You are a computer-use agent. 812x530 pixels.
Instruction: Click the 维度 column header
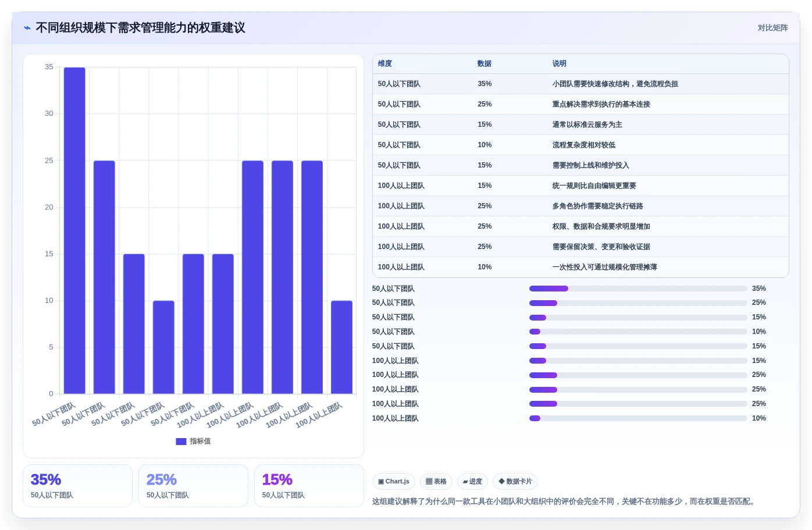click(385, 63)
